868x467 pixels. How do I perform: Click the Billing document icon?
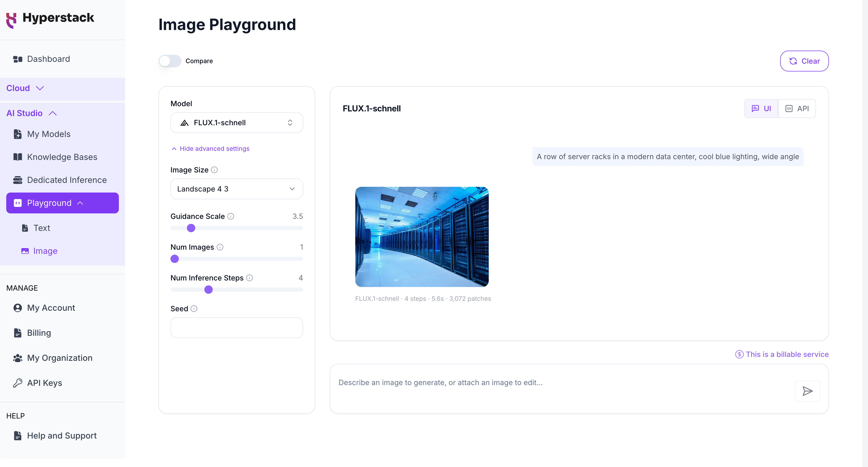17,333
